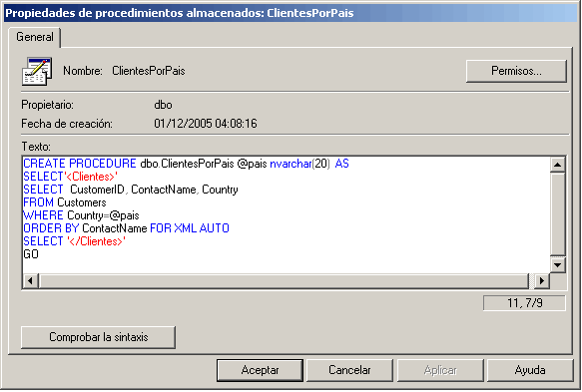The height and width of the screenshot is (392, 582).
Task: Click the FROM Customers line
Action: click(65, 202)
